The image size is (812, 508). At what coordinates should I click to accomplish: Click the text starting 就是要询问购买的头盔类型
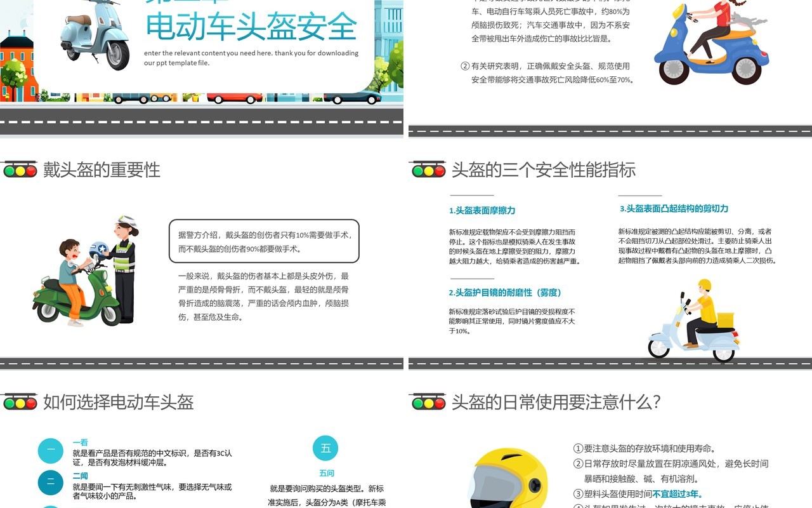(x=327, y=496)
